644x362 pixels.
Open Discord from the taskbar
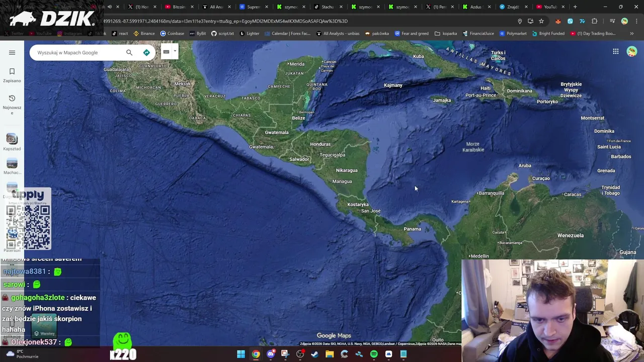click(x=271, y=354)
